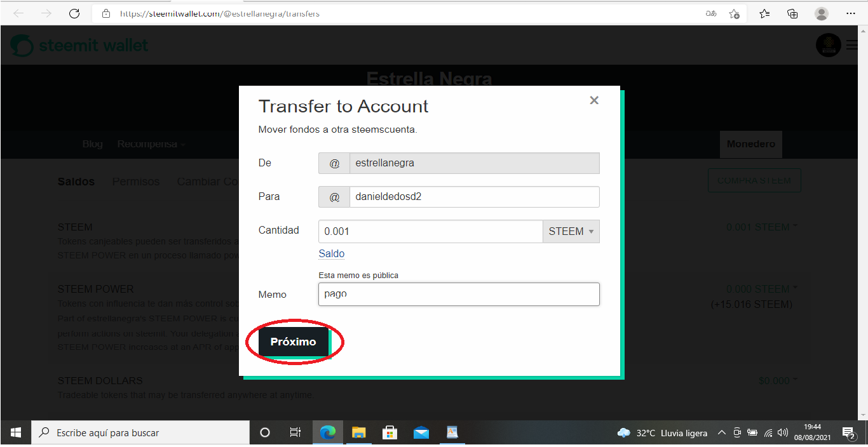Close the Transfer to Account dialog
Image resolution: width=868 pixels, height=447 pixels.
pos(594,100)
